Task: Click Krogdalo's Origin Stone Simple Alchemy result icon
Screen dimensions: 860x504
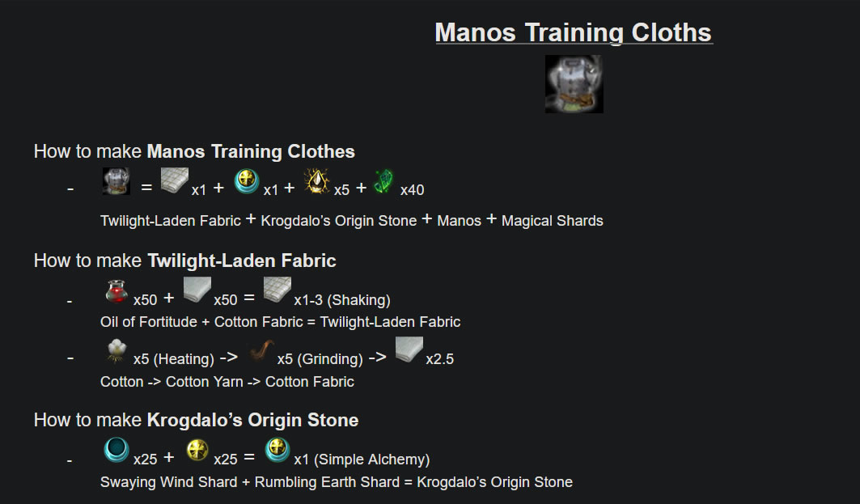Action: (x=277, y=450)
